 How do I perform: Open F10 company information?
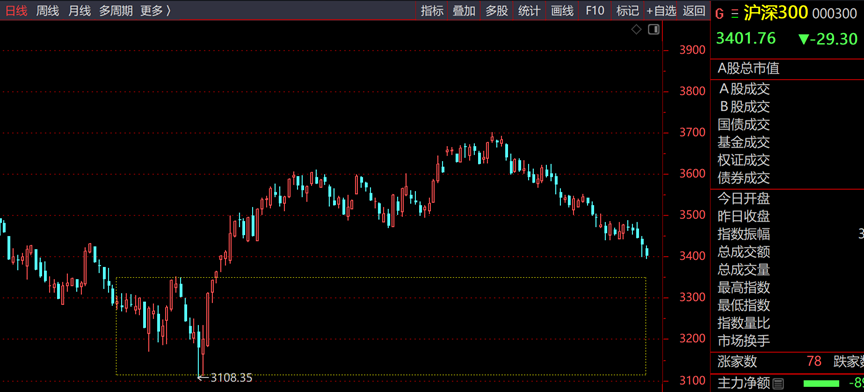595,10
